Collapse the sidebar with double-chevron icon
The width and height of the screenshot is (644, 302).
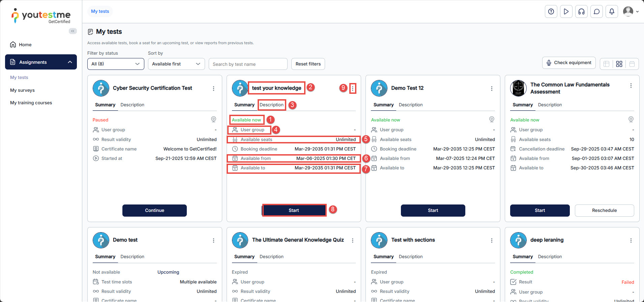click(72, 31)
